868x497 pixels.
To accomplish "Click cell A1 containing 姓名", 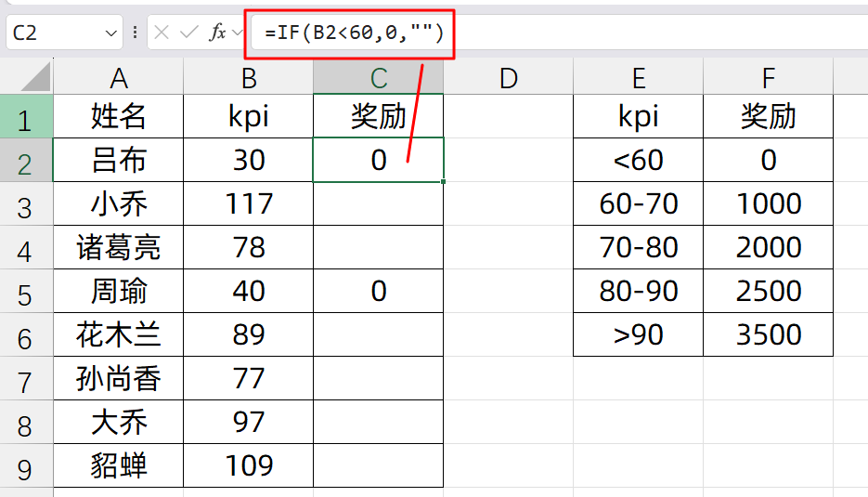I will (x=119, y=116).
